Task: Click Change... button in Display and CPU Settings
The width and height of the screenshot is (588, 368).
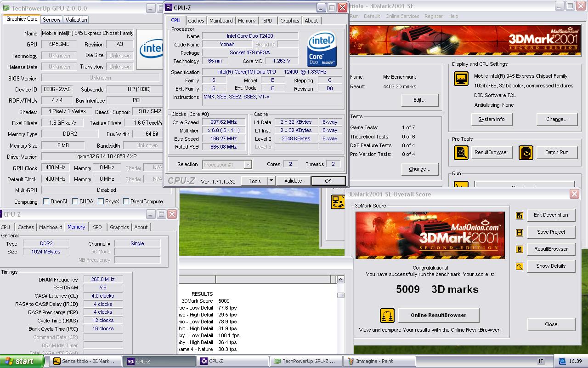Action: (x=557, y=120)
